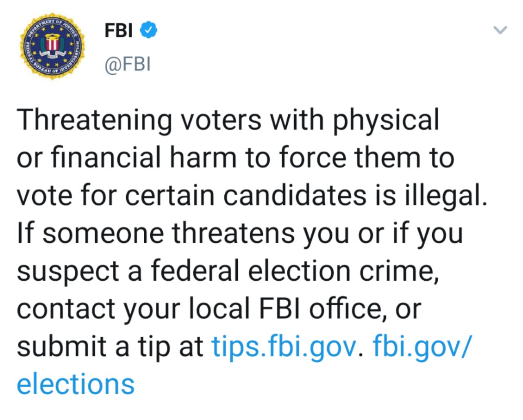Click the phrase "submit a tip at"

tap(110, 347)
